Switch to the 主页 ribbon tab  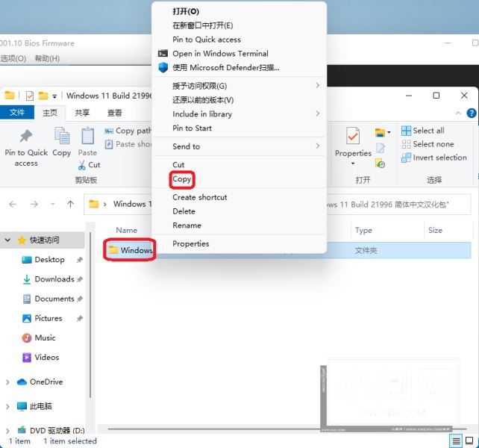[x=50, y=113]
